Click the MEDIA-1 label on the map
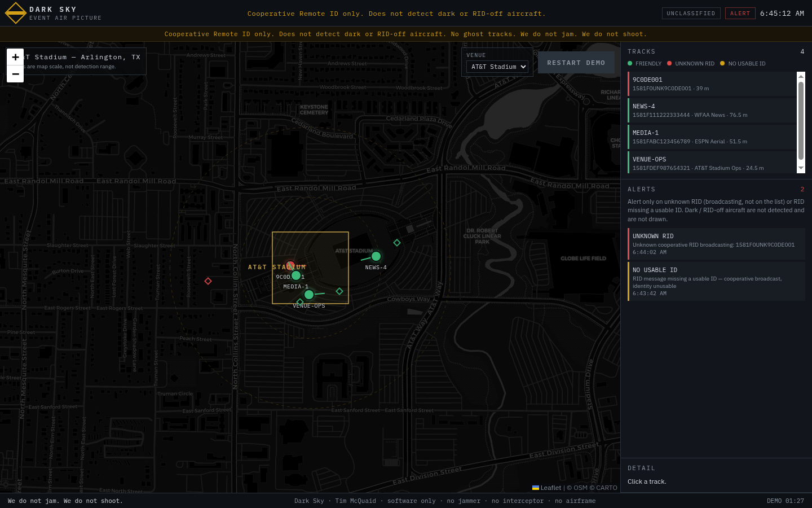The width and height of the screenshot is (812, 508). (x=296, y=287)
